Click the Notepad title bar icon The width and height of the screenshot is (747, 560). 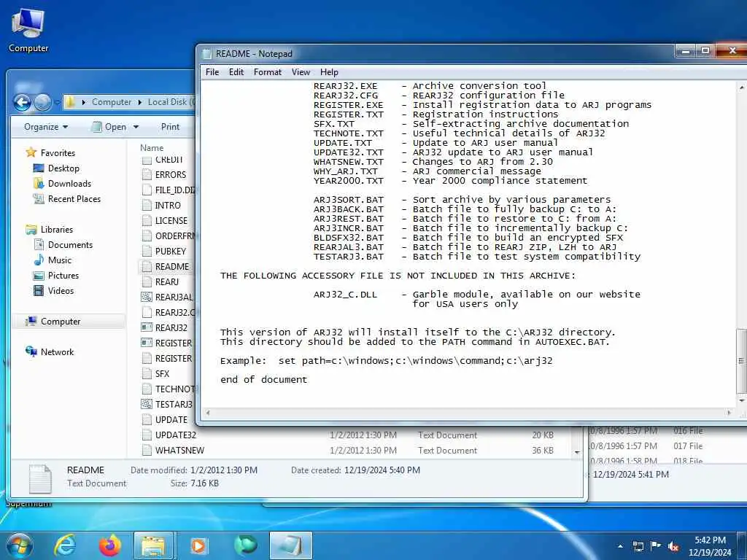tap(206, 54)
